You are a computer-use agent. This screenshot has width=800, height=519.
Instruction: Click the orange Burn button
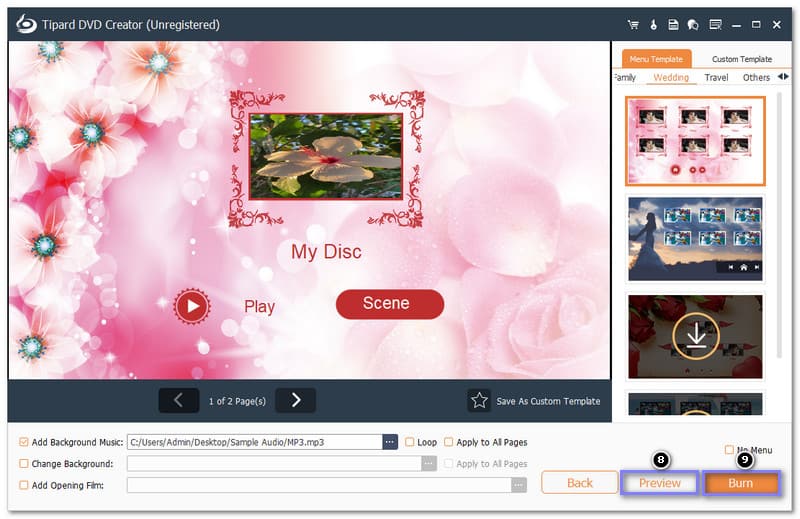[x=740, y=483]
